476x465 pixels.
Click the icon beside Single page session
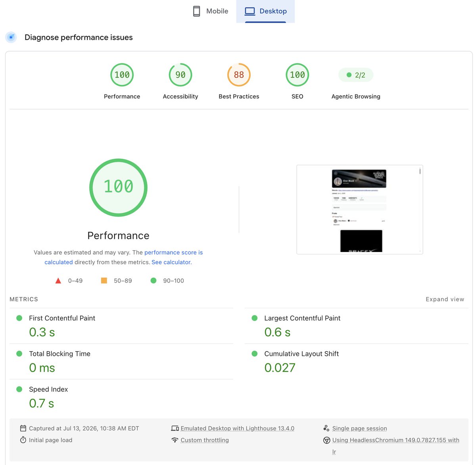(326, 428)
